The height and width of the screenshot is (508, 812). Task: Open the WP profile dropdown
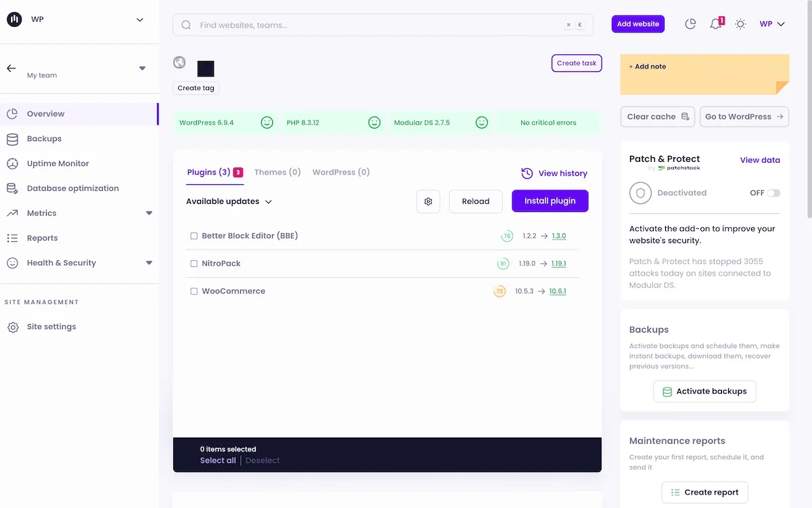[771, 24]
